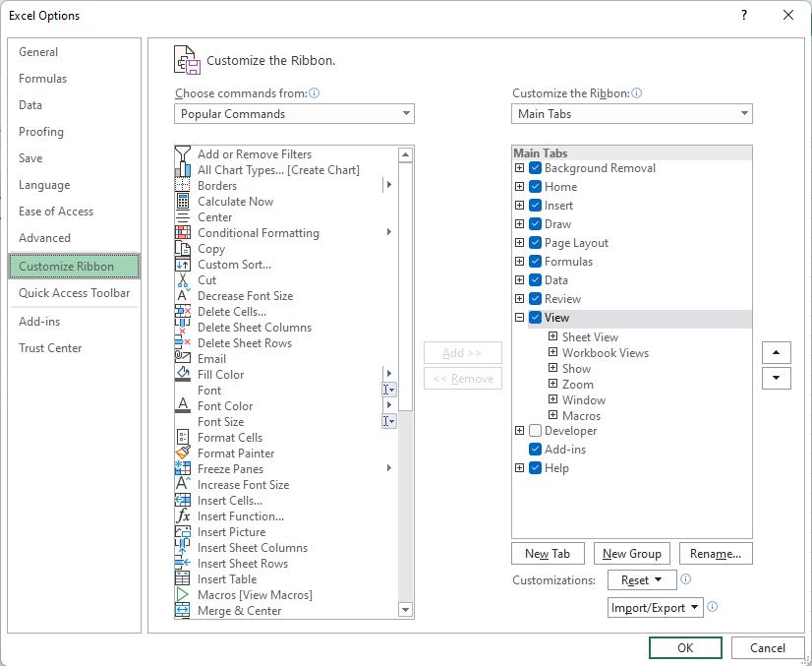Image resolution: width=812 pixels, height=666 pixels.
Task: Click the Format Cells icon
Action: [182, 438]
